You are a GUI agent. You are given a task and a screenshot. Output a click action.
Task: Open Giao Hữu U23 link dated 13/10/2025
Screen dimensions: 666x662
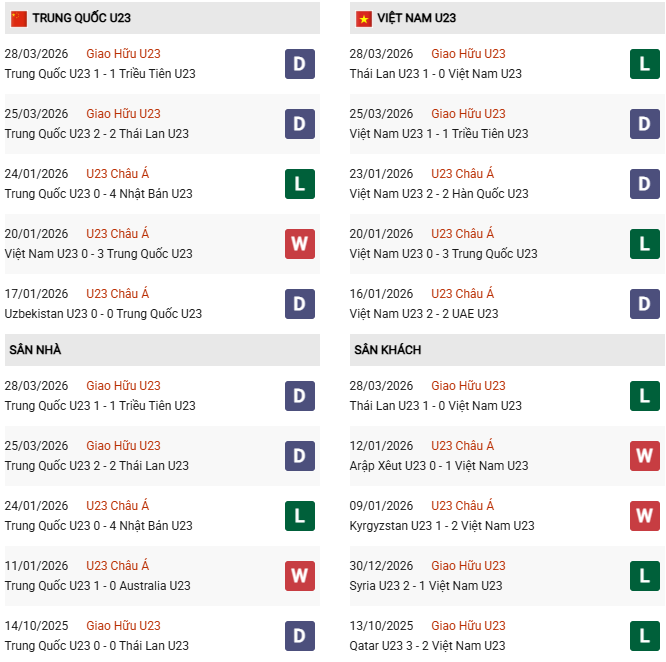click(x=468, y=626)
